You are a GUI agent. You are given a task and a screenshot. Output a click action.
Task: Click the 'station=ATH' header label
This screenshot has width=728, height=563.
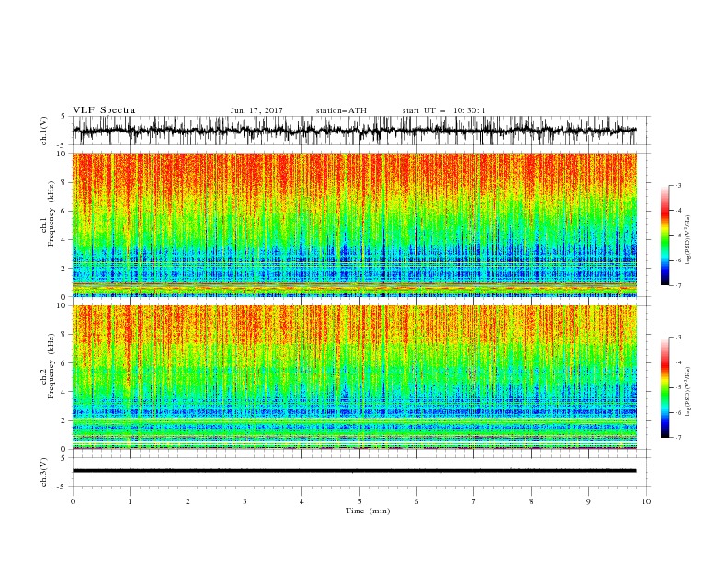[341, 110]
